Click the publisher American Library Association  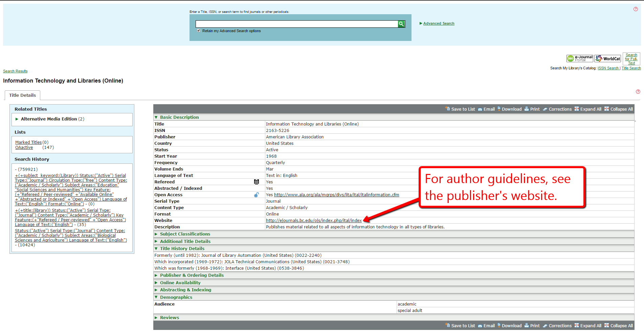(x=295, y=137)
